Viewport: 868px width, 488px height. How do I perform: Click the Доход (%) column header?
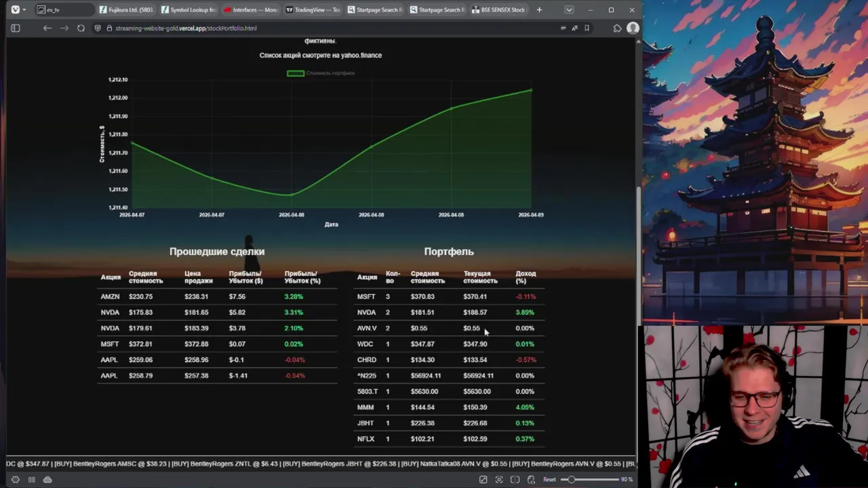[x=526, y=277]
